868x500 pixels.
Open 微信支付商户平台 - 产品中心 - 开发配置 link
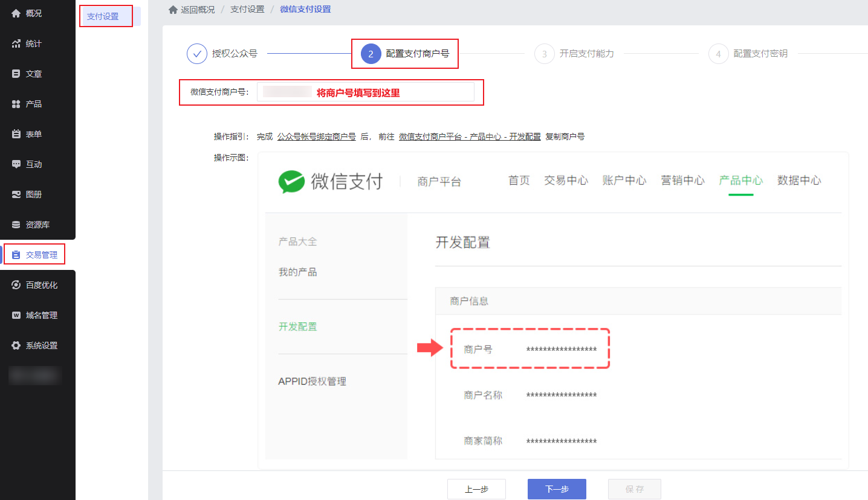point(470,136)
